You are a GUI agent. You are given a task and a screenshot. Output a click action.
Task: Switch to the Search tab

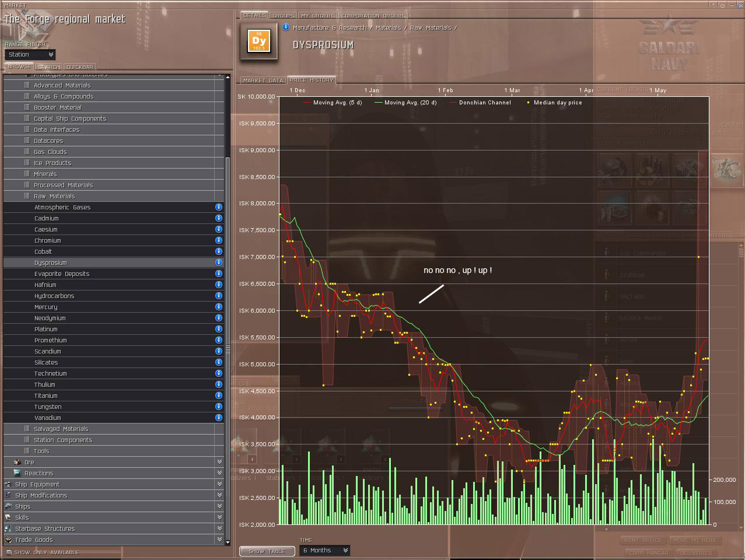click(x=48, y=66)
